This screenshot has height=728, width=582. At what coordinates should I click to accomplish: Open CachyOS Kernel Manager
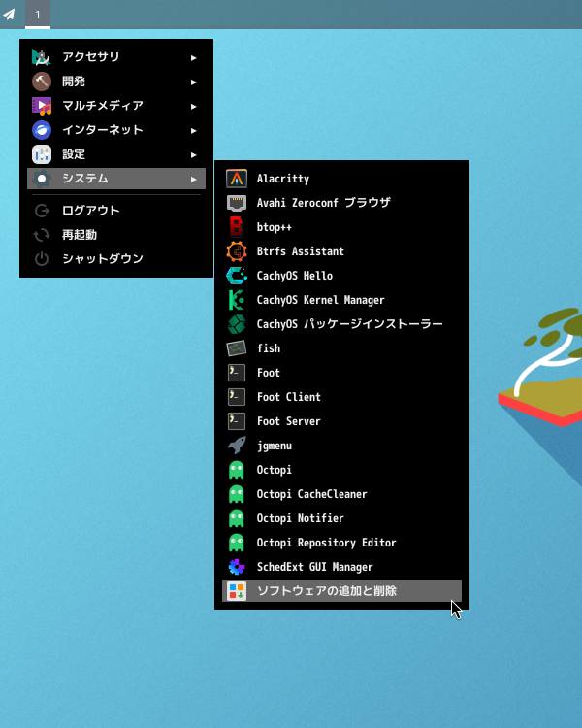point(341,300)
